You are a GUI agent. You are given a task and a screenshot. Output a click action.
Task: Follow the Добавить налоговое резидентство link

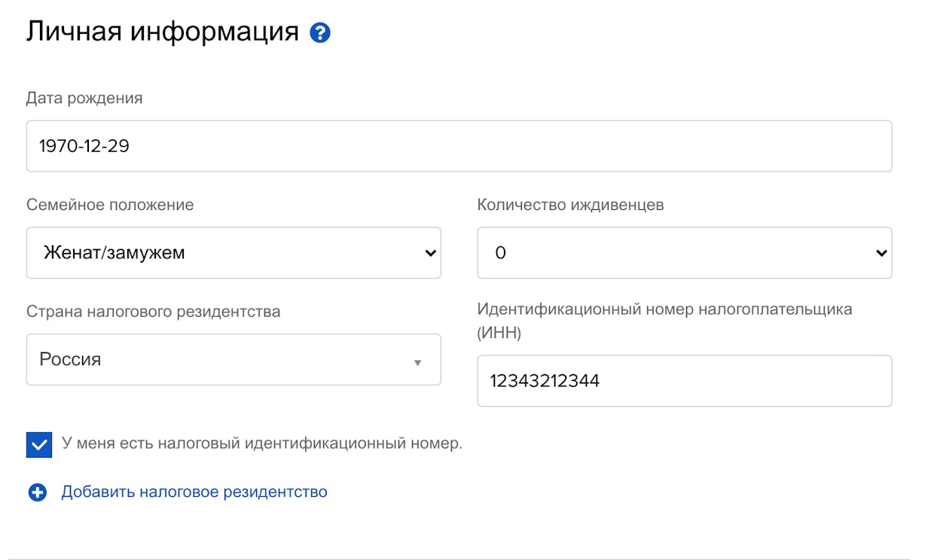coord(194,492)
